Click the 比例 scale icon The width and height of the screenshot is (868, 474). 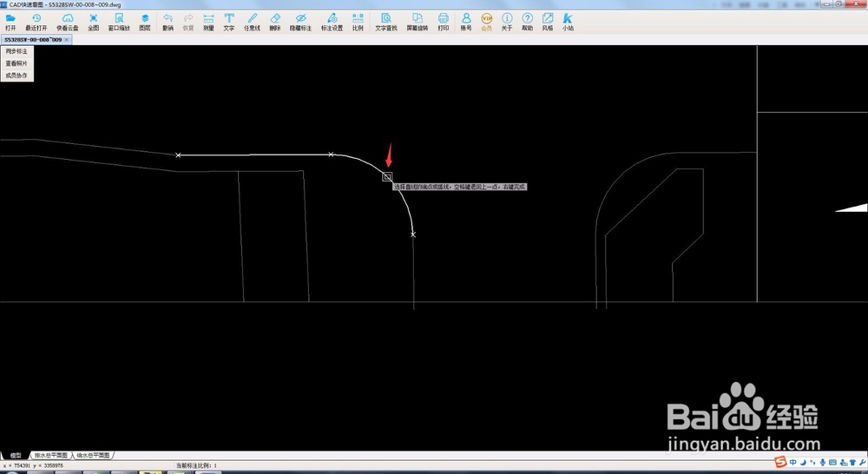pos(358,22)
